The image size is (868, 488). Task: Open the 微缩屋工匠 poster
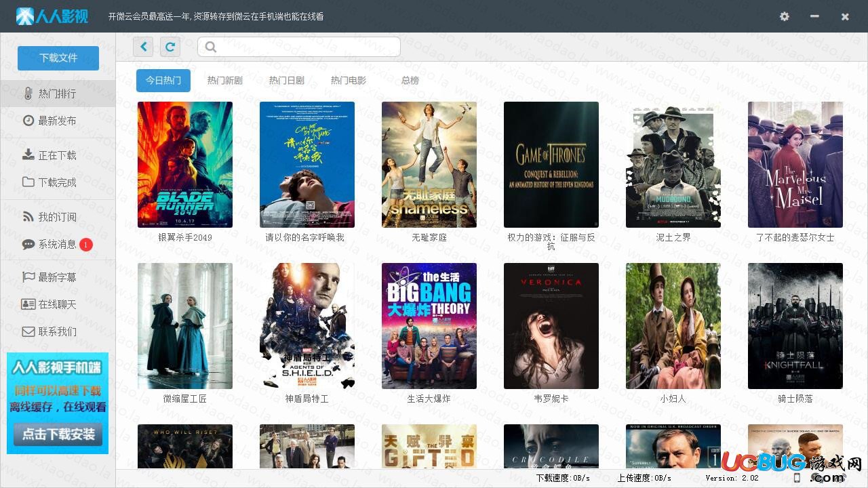click(185, 326)
